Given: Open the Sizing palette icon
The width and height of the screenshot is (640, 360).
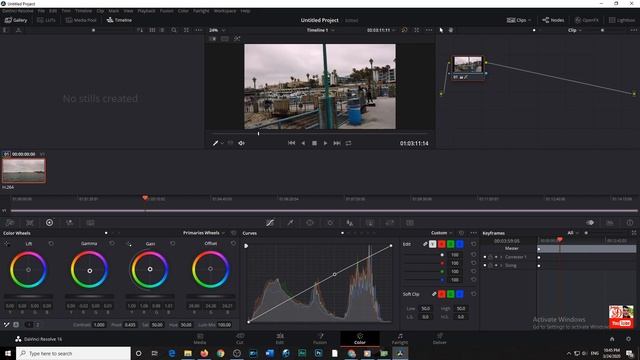Looking at the screenshot, I should [x=390, y=222].
